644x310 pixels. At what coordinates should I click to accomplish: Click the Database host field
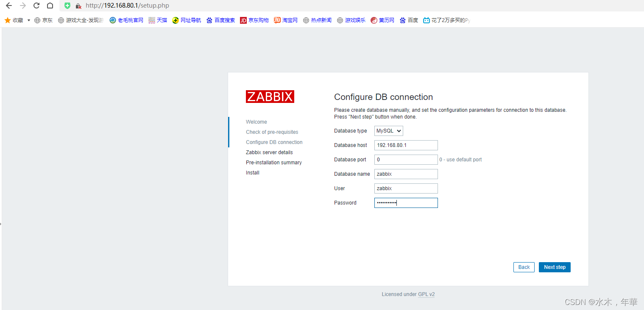coord(406,145)
